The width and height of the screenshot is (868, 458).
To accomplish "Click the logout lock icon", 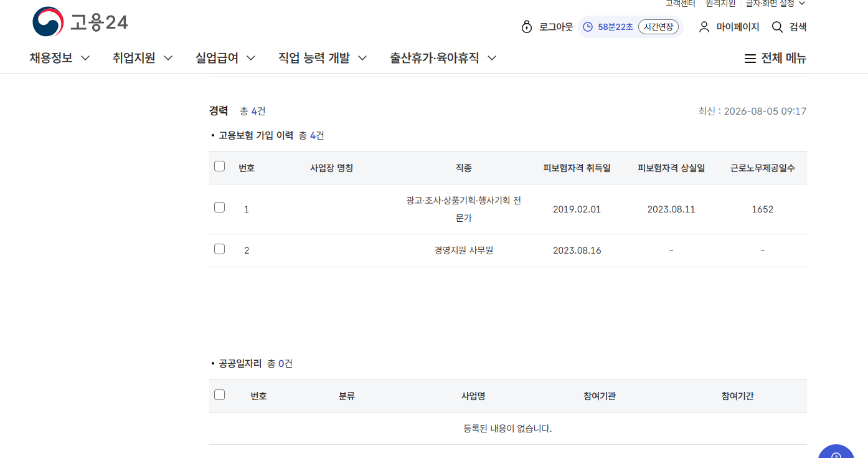I will coord(527,27).
